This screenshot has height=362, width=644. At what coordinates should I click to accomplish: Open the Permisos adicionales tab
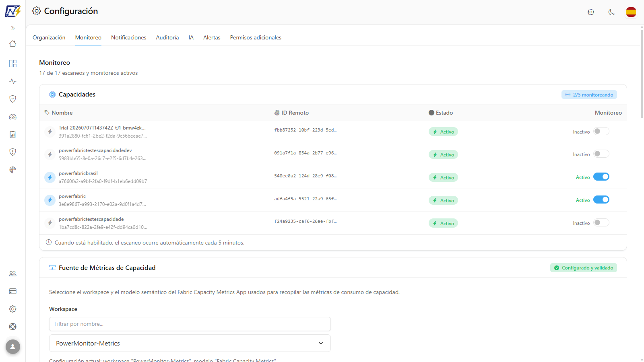(x=256, y=37)
